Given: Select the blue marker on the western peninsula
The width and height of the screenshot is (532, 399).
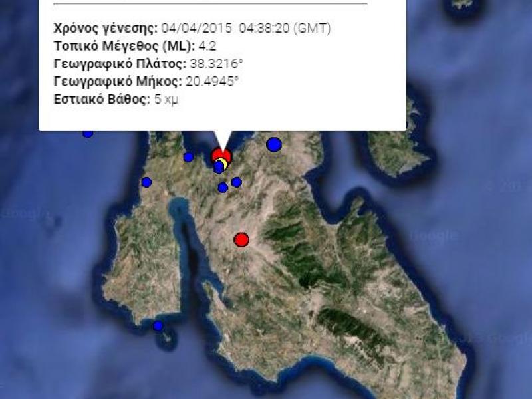Looking at the screenshot, I should coord(145,180).
